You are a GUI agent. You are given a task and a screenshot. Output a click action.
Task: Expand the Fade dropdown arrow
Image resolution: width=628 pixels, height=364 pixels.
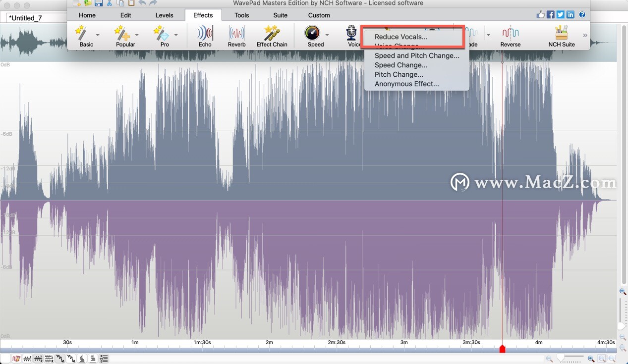pos(488,35)
